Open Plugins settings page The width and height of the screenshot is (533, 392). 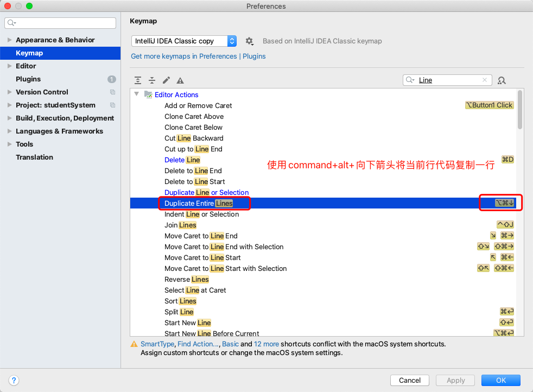(28, 79)
